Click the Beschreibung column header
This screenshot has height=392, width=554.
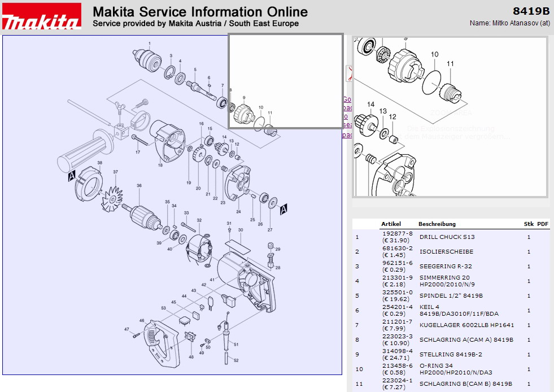[x=437, y=224]
